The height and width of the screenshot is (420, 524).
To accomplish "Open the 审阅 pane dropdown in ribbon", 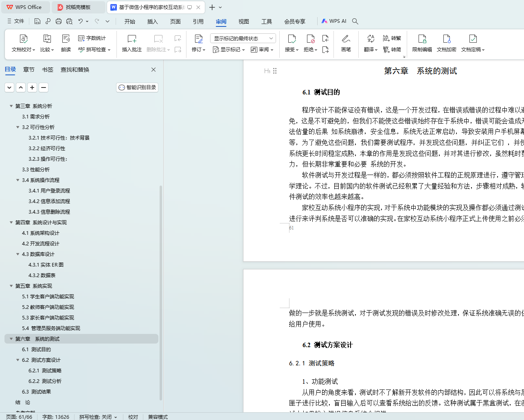I will tap(262, 50).
